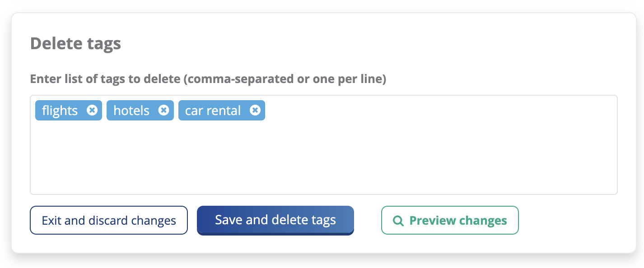
Task: Click the Delete tags heading
Action: coord(75,44)
